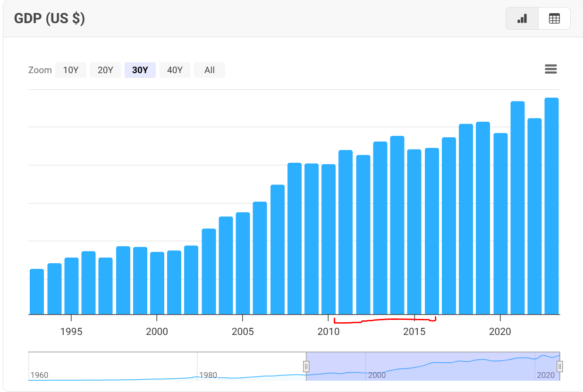Image resolution: width=583 pixels, height=392 pixels.
Task: Click the 2008 GDP bar
Action: 295,238
